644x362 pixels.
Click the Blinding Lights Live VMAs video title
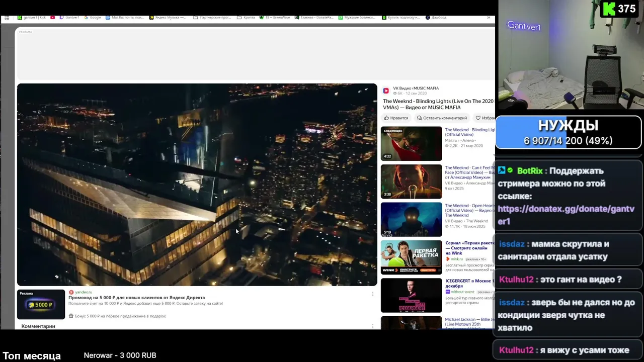[x=438, y=104]
